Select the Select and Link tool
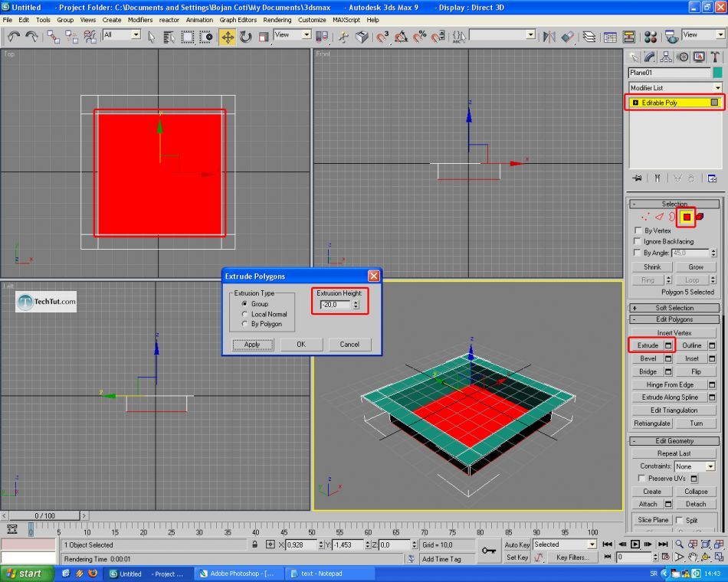 coord(53,37)
